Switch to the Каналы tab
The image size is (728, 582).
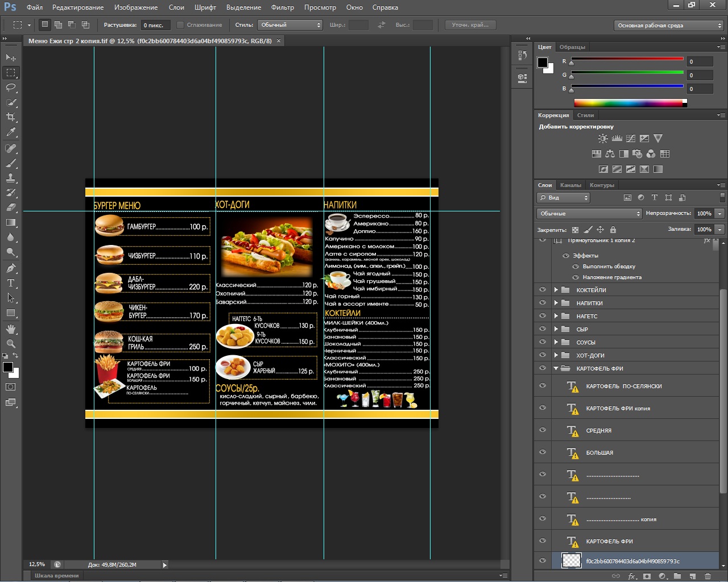click(570, 185)
